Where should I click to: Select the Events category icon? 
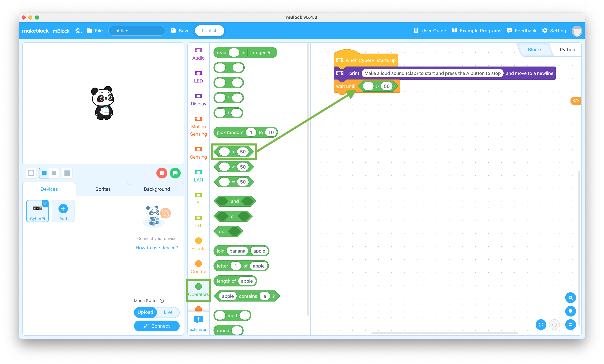click(198, 241)
